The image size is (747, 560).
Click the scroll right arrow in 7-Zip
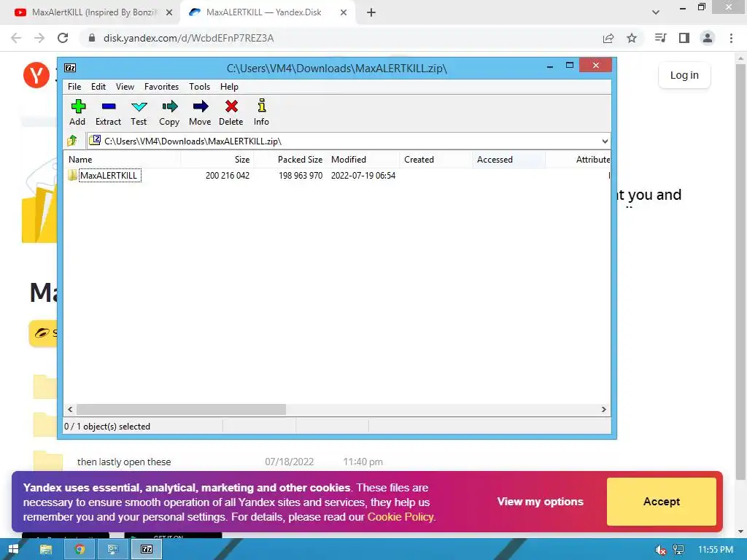(x=603, y=410)
